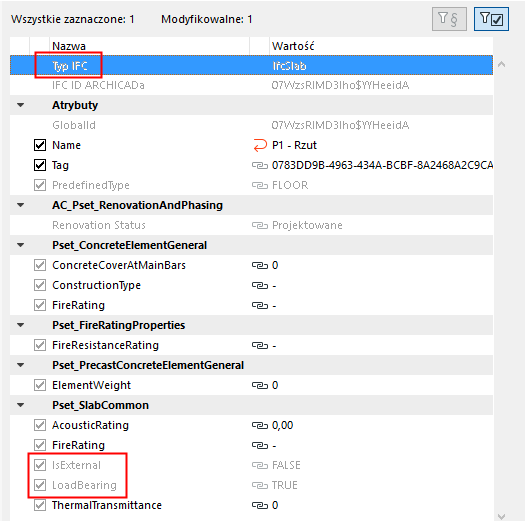This screenshot has height=521, width=525.
Task: Click the FireRating label under Pset_SlabCommon
Action: coord(78,445)
